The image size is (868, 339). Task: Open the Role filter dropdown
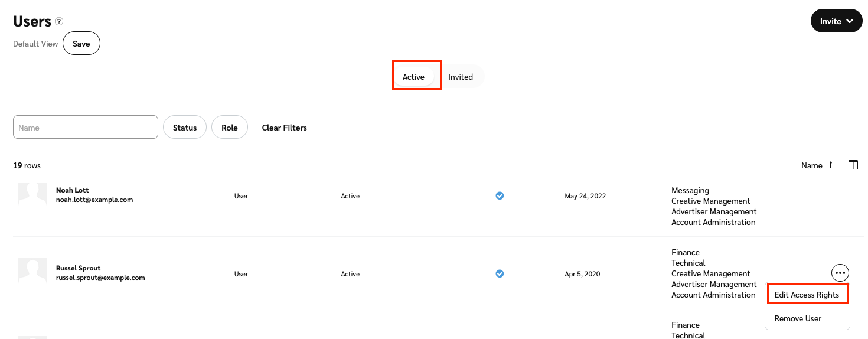coord(230,128)
